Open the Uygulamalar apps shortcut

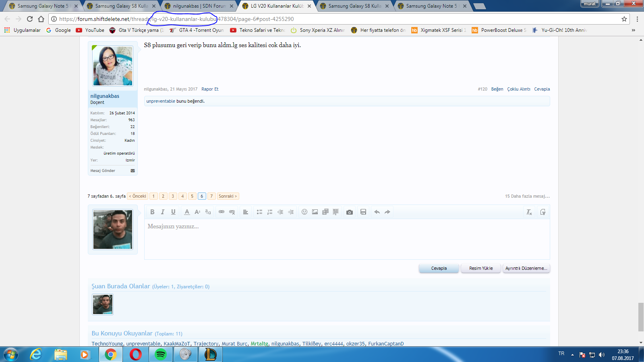point(23,30)
